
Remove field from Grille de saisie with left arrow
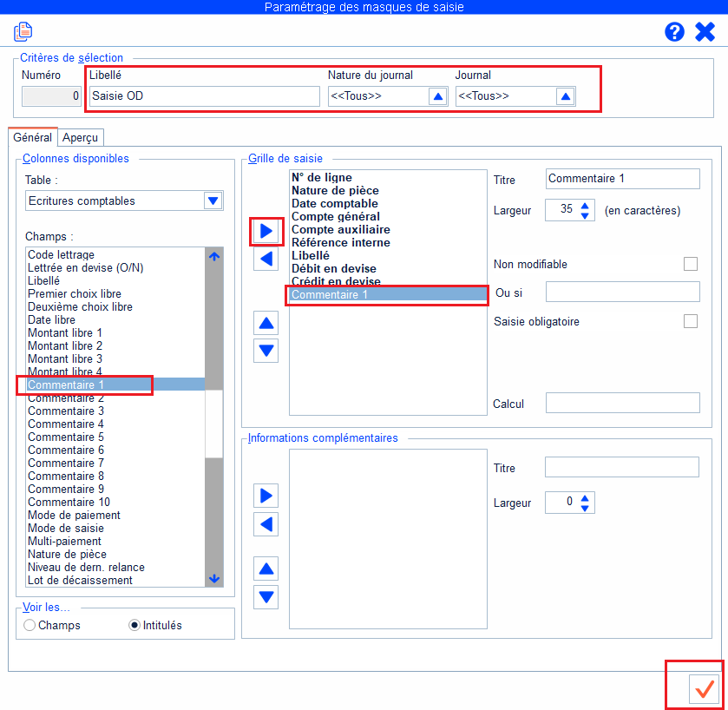point(267,259)
